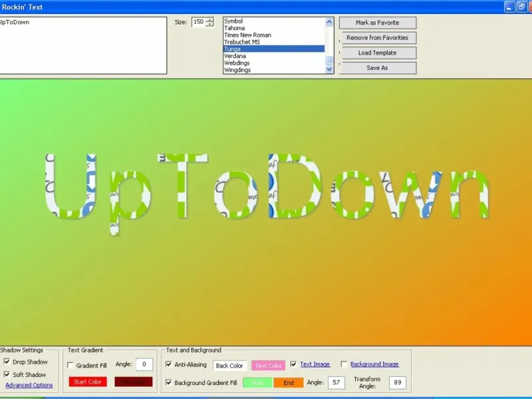
Task: Click the UpToDown preview canvas text
Action: [267, 194]
